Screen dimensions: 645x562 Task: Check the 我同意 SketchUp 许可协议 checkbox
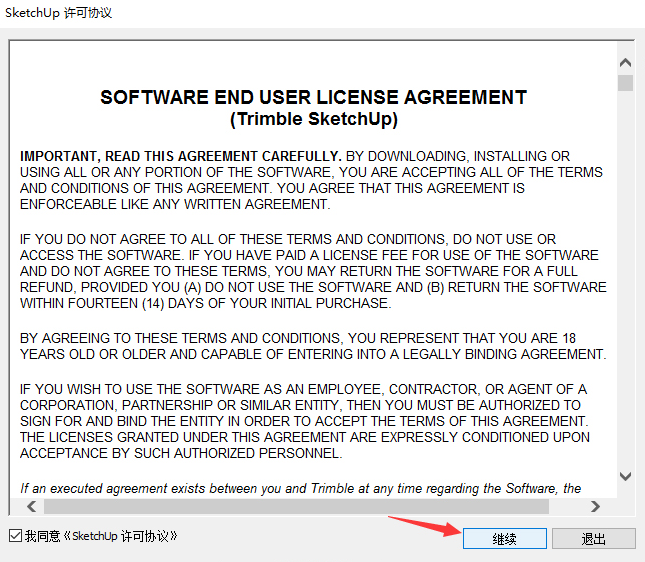coord(14,536)
